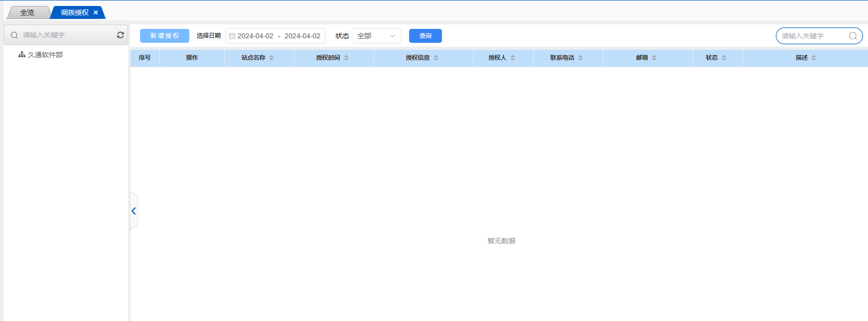Sort by the 邮箱 column
The image size is (868, 321).
click(654, 58)
